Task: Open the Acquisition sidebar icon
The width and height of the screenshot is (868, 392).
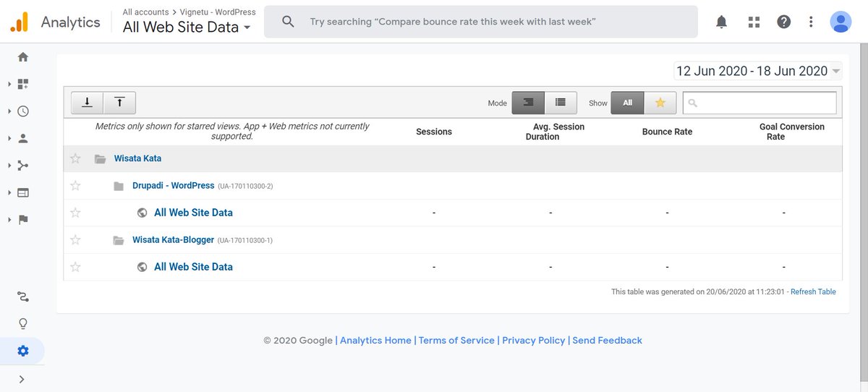Action: tap(23, 166)
